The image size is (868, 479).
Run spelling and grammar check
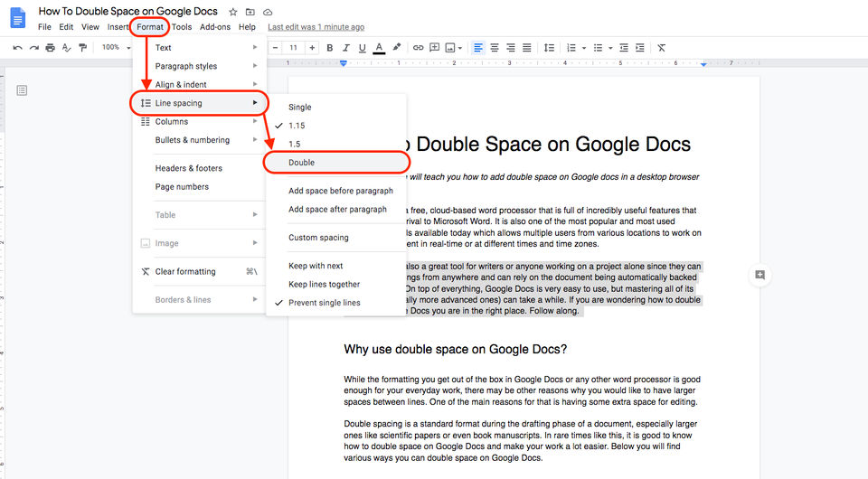[66, 48]
